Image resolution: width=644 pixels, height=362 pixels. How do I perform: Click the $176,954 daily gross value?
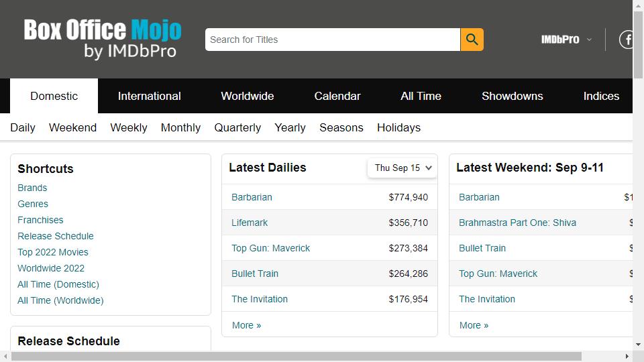[x=409, y=299]
